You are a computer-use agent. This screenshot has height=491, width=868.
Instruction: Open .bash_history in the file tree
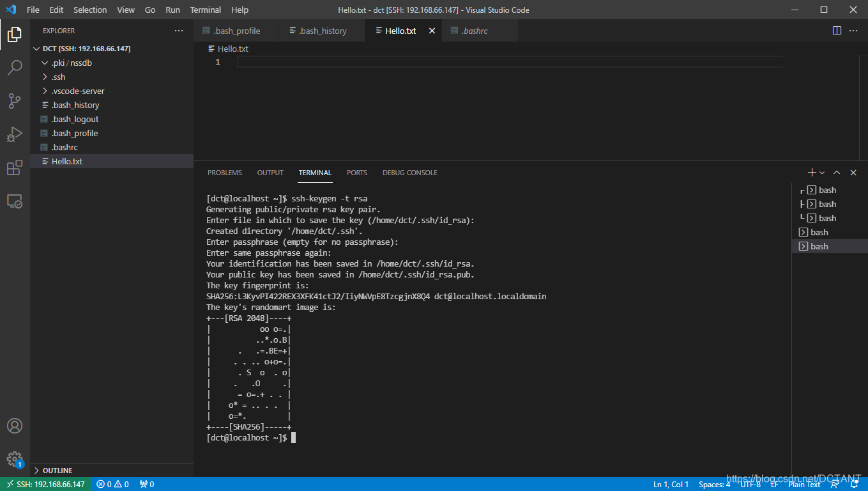coord(112,105)
